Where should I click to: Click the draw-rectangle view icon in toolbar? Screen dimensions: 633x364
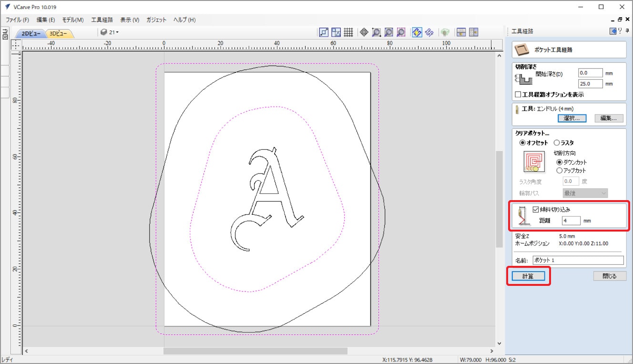(x=324, y=32)
